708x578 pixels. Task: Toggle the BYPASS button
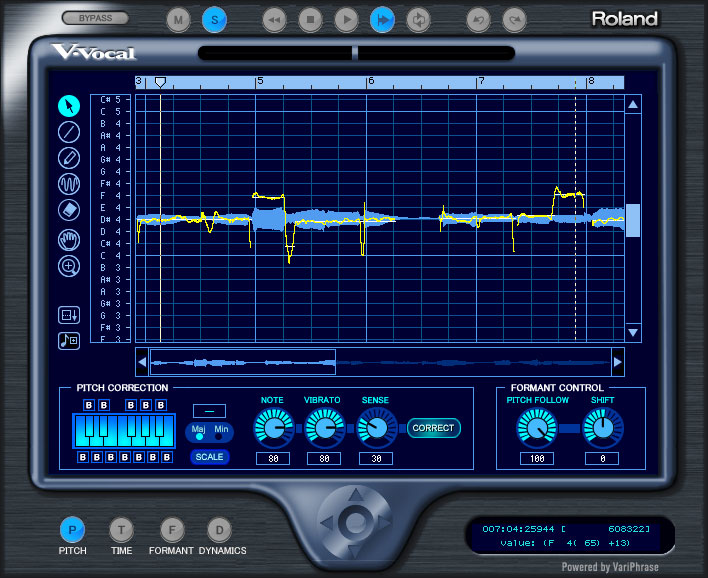click(95, 18)
